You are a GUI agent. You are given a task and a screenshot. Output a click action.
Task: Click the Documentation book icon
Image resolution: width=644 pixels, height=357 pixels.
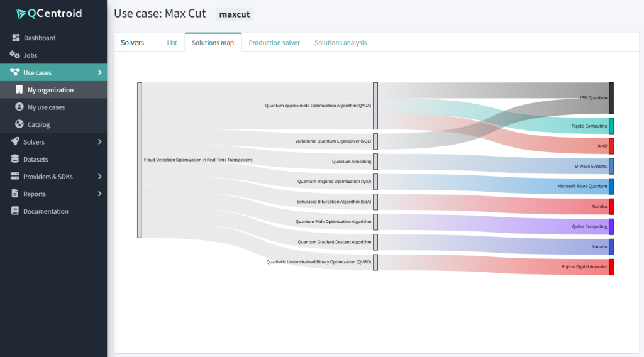click(15, 211)
